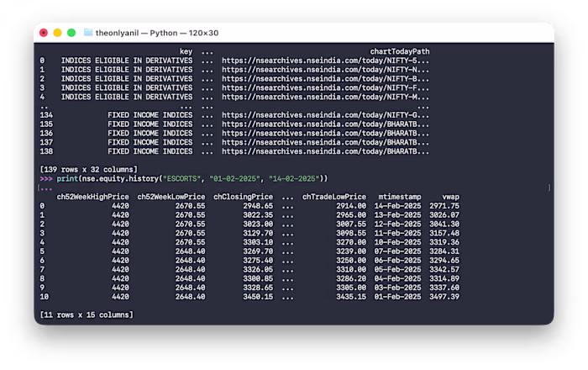Click 'INDICES ELIGIBLE IN DERIVATIVES' in row 4
Image resolution: width=588 pixels, height=370 pixels.
(x=127, y=97)
